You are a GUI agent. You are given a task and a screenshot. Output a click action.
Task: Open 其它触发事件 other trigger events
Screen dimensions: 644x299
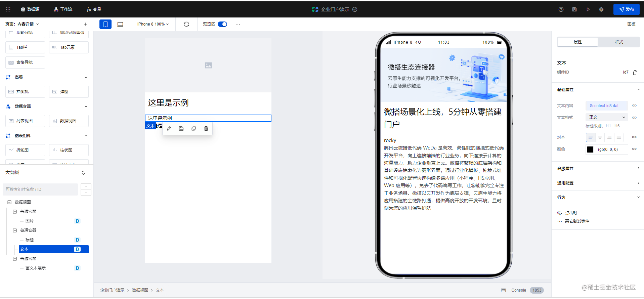pos(573,221)
